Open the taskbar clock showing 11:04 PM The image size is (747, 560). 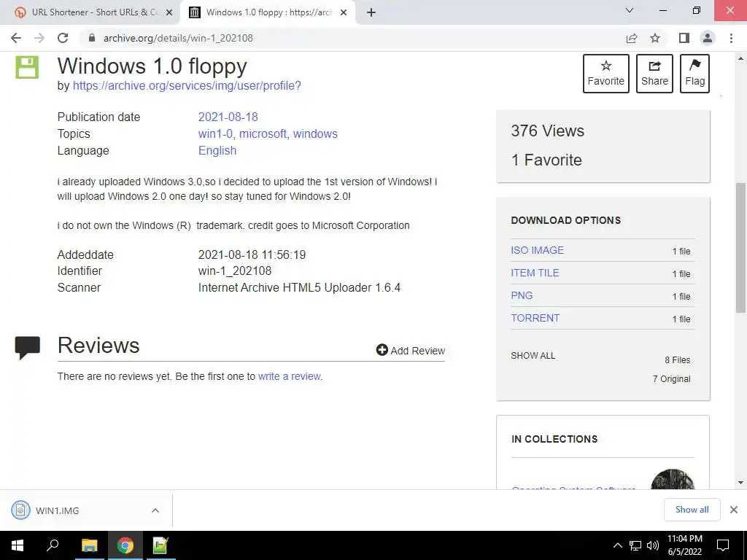684,545
